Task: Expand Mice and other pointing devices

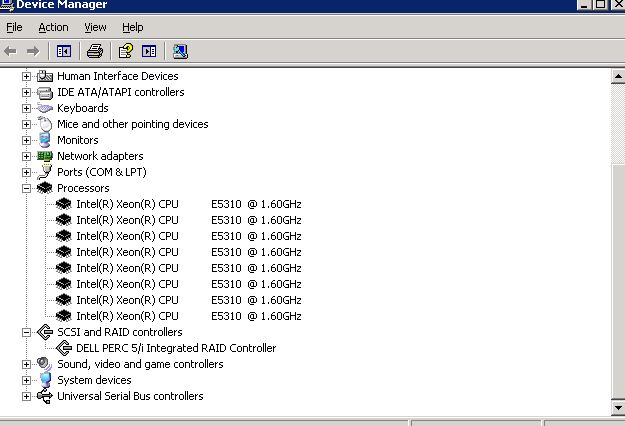Action: [x=26, y=124]
